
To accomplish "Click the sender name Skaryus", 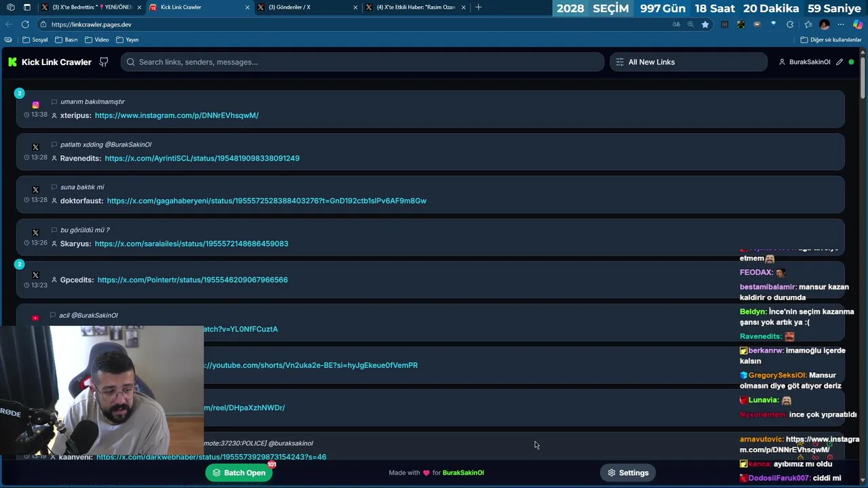I will (x=75, y=243).
